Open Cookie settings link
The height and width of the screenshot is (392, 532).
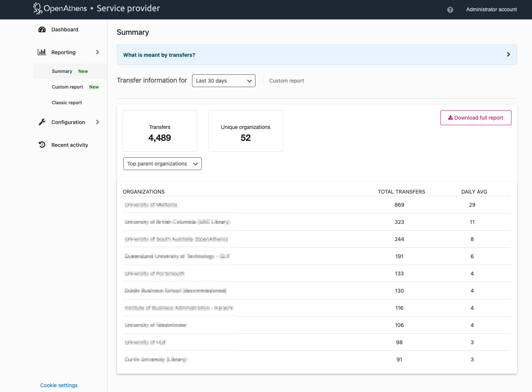[59, 385]
